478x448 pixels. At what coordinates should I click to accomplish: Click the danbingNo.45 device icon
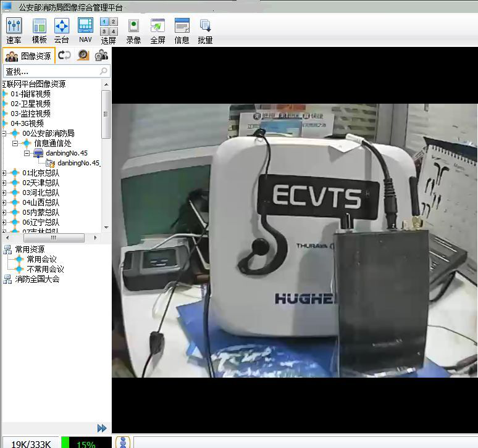[x=38, y=153]
